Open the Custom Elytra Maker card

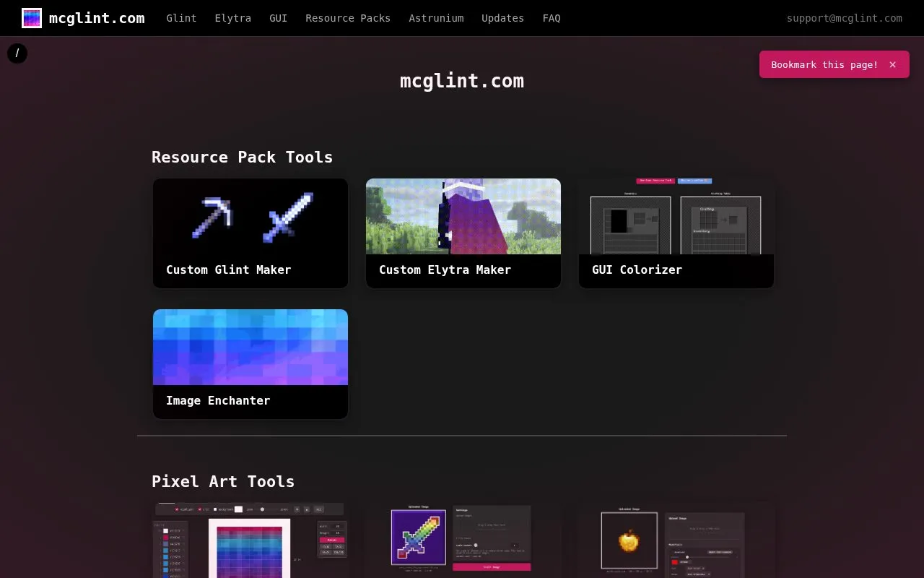pyautogui.click(x=463, y=233)
